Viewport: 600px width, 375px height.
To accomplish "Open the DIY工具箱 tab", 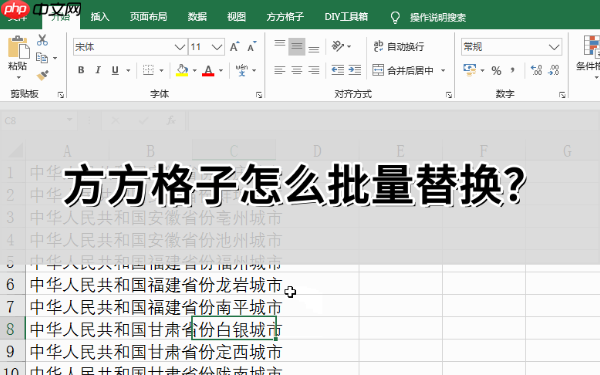I will pos(346,17).
